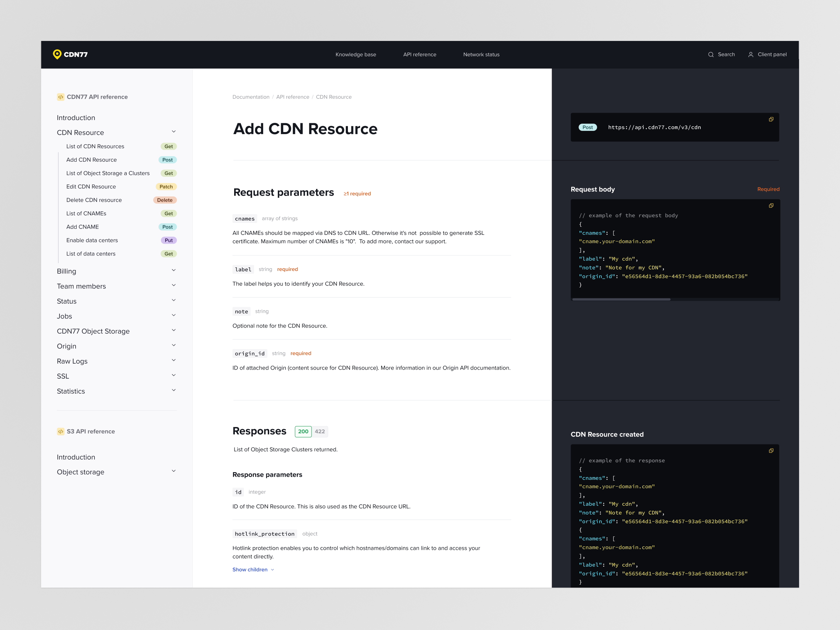This screenshot has height=630, width=840.
Task: Click the code icon beside S3 API reference
Action: pos(61,432)
